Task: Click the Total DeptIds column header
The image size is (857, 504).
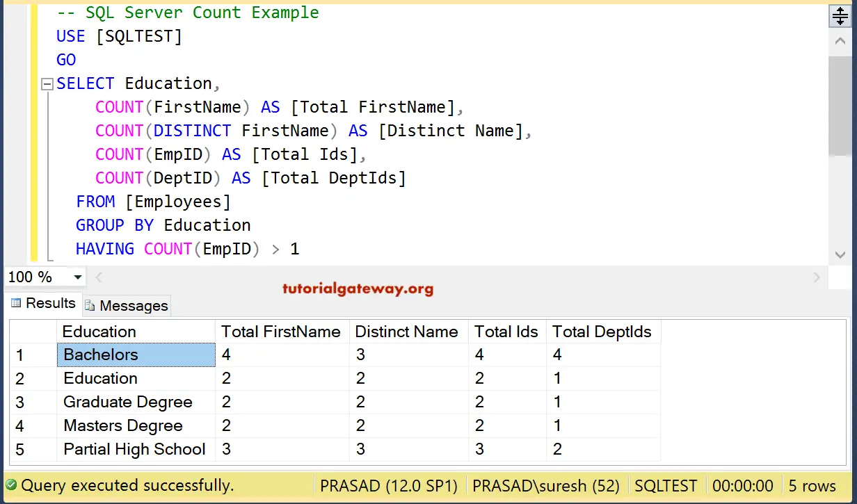Action: [x=603, y=332]
